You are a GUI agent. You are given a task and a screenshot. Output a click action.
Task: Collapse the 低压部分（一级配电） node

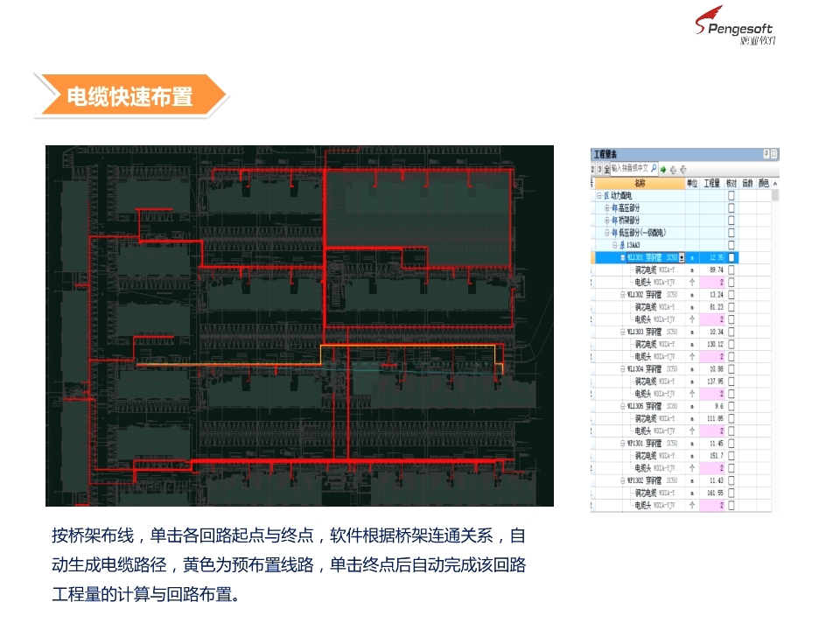[608, 231]
